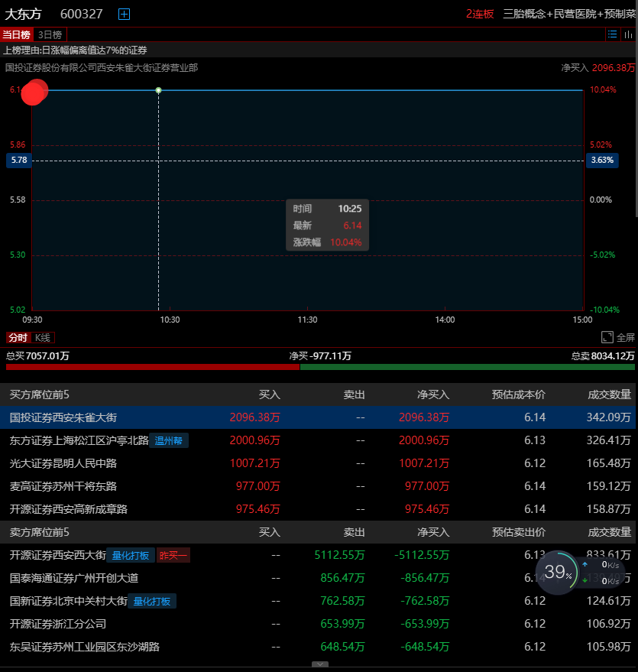Click the 总买 7057.01万 label
638x672 pixels.
click(37, 356)
